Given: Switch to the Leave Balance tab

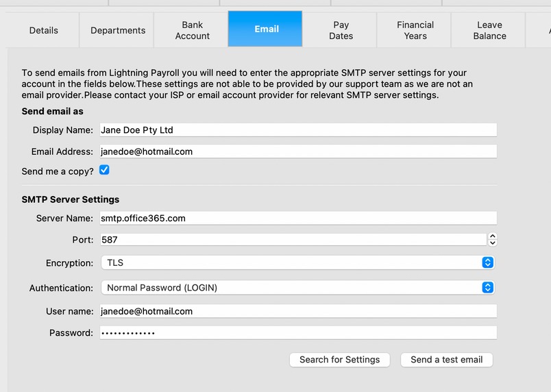Looking at the screenshot, I should tap(489, 30).
